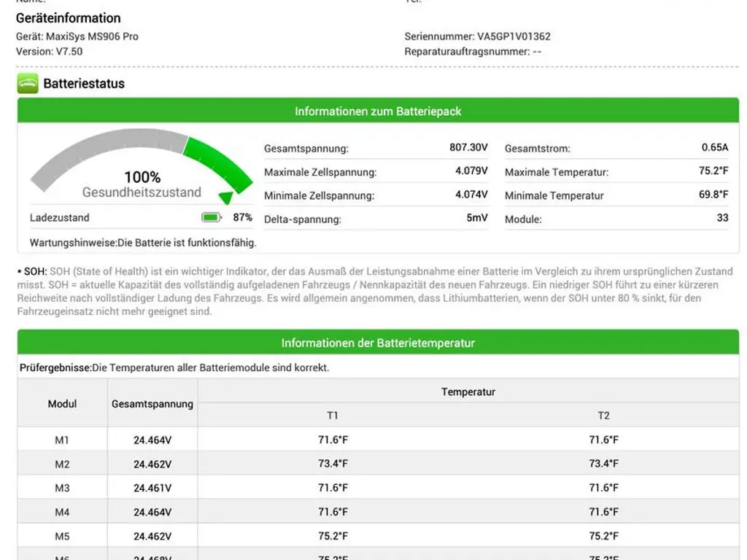The height and width of the screenshot is (560, 747).
Task: Click the Maximale Zellspannung value 4.079V
Action: pyautogui.click(x=471, y=171)
